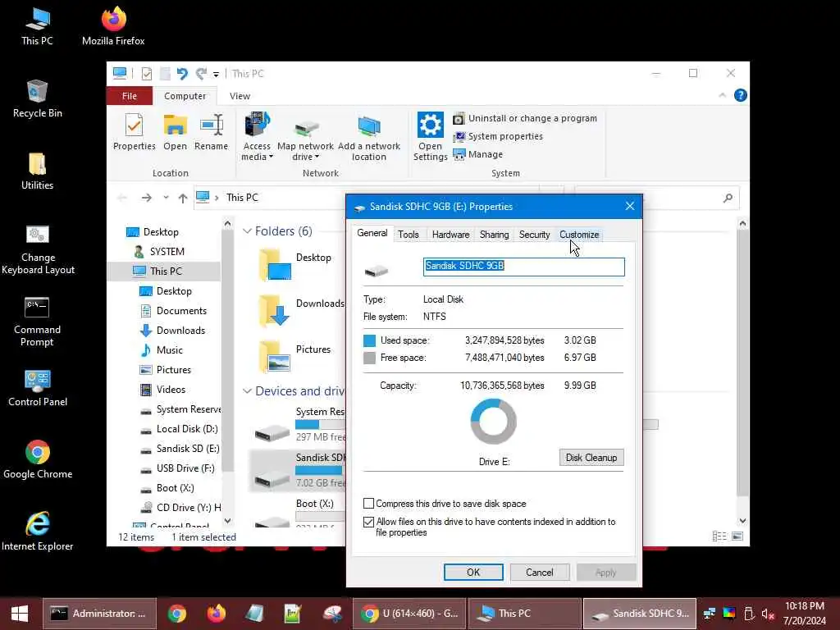
Task: Click System properties in ribbon
Action: click(x=498, y=137)
